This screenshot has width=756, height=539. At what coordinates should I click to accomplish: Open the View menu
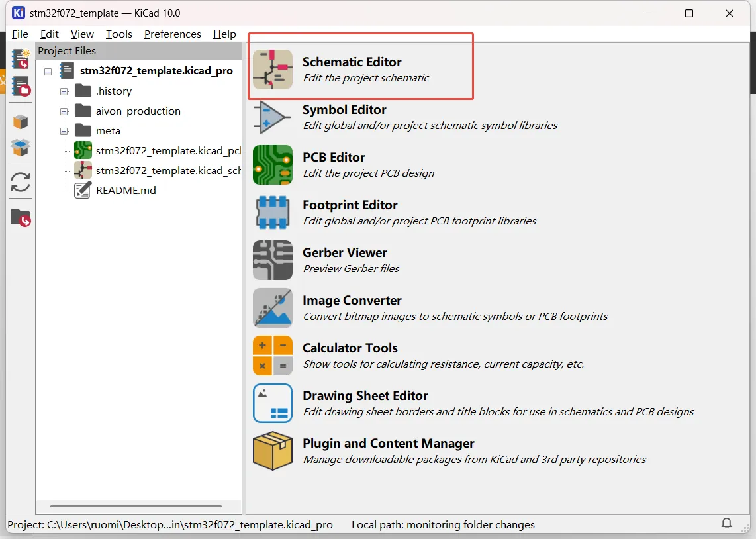(82, 34)
